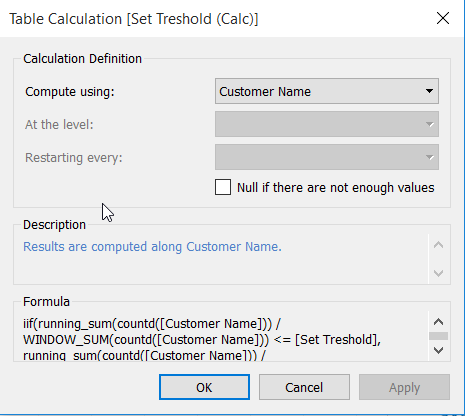Click Description box scroll-up arrow

pos(438,245)
